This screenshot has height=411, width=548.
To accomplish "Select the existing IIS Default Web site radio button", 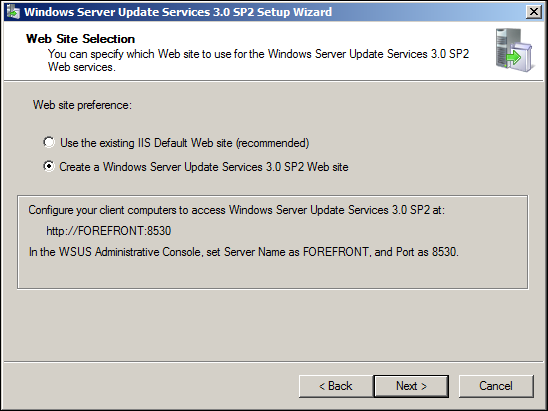I will pyautogui.click(x=49, y=142).
